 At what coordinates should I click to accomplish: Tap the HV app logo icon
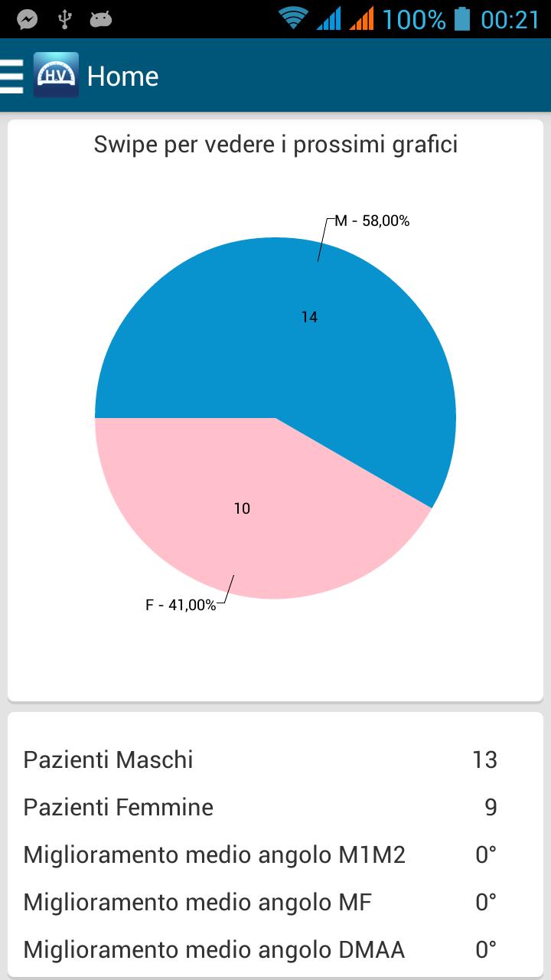point(56,75)
